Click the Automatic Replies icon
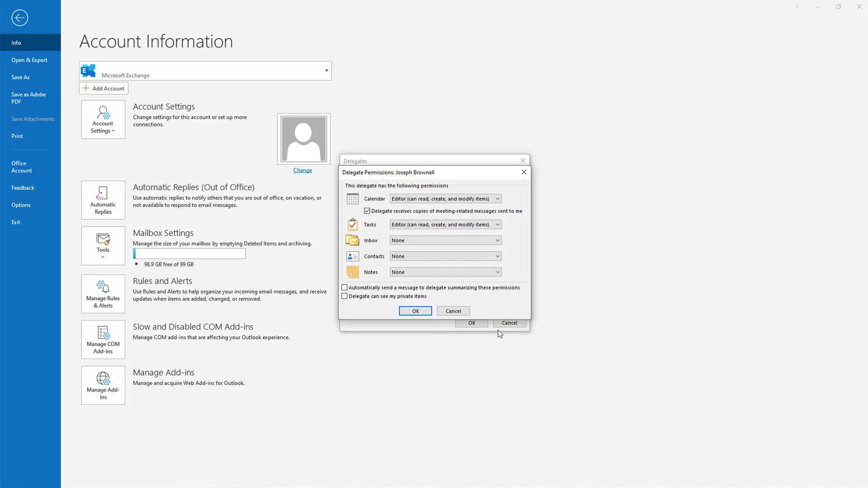 click(103, 200)
